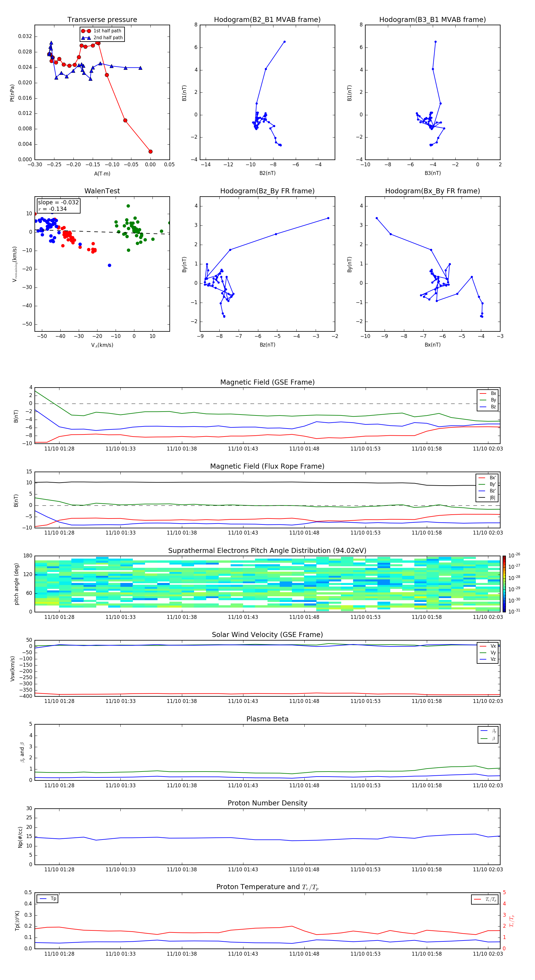Select 'Vy' in the velocity legend
This screenshot has height=980, width=535.
click(488, 652)
